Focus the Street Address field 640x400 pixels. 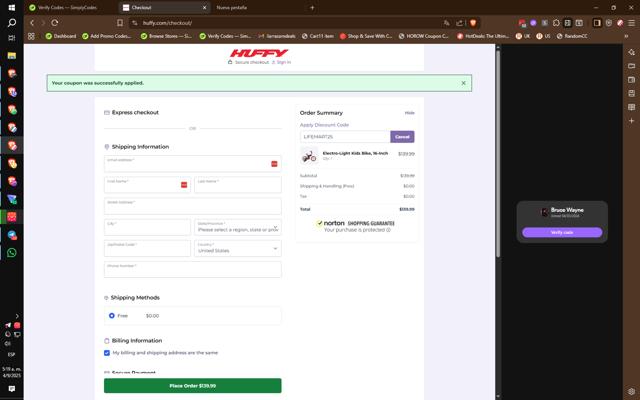pyautogui.click(x=193, y=206)
